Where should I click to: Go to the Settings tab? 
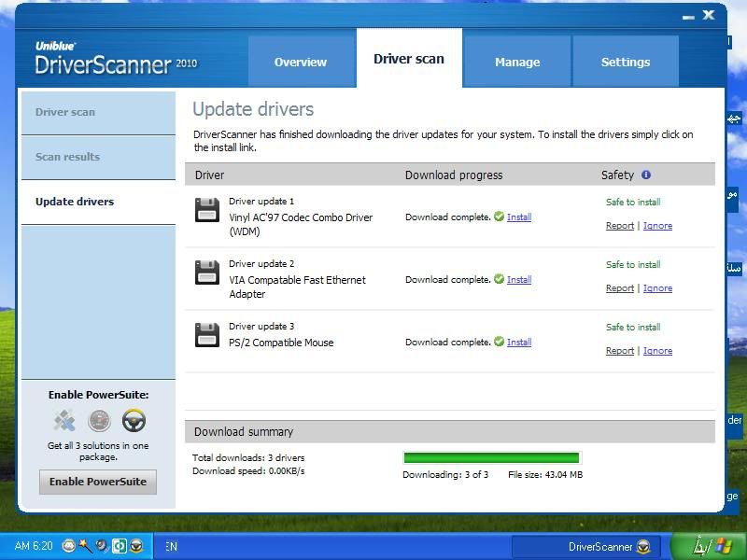(x=626, y=62)
